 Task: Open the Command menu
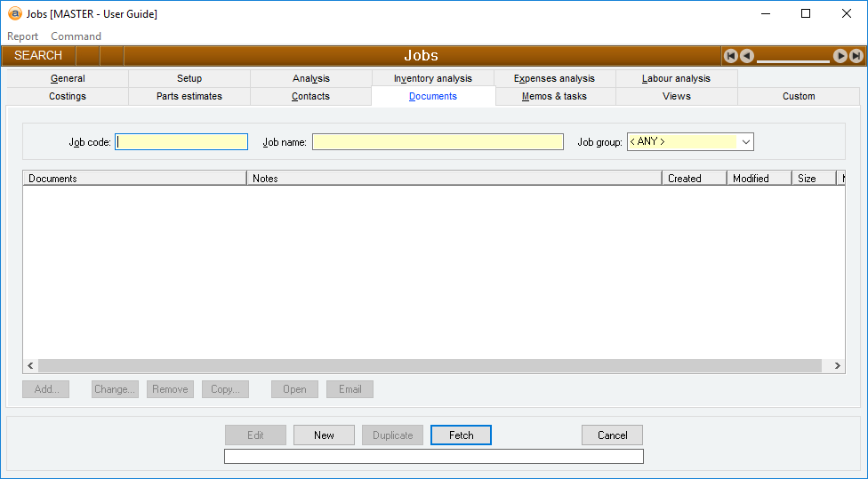[76, 36]
